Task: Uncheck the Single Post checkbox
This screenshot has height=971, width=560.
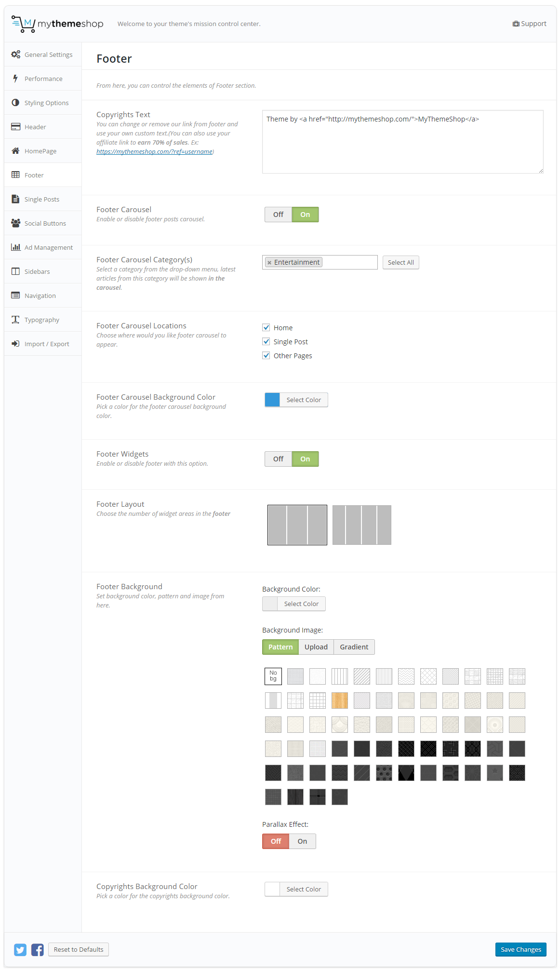Action: coord(266,342)
